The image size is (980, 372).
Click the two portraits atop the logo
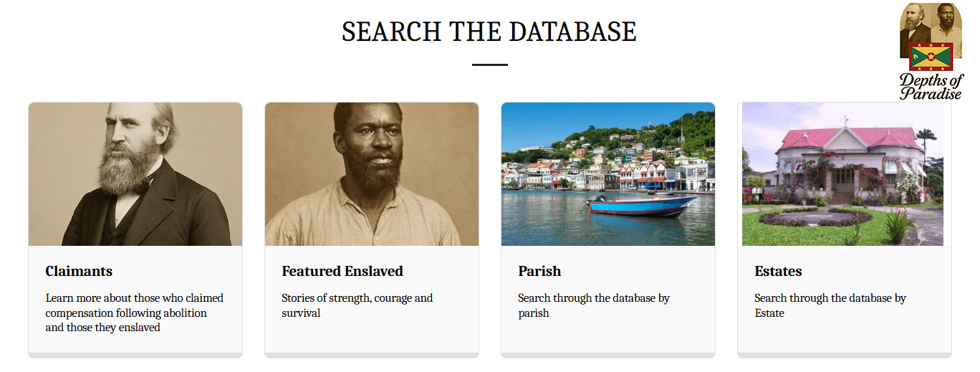click(x=931, y=23)
